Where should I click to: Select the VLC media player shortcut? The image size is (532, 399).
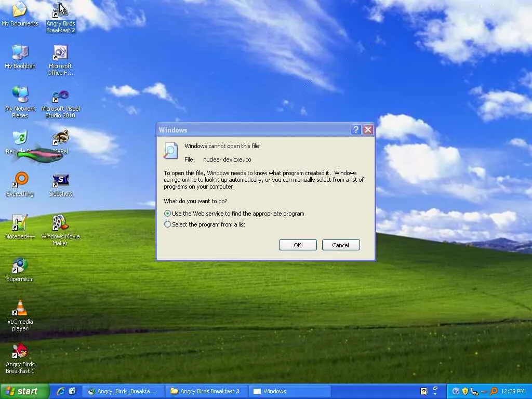coord(20,315)
